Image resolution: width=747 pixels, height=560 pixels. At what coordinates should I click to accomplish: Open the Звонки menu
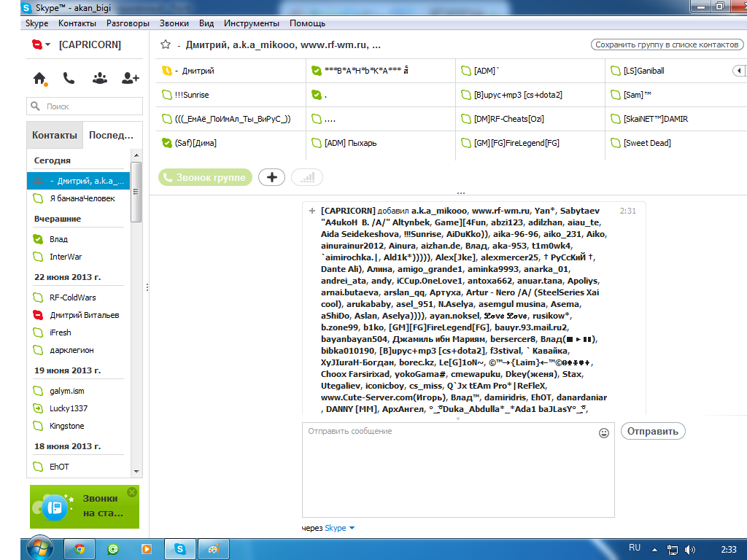point(174,23)
